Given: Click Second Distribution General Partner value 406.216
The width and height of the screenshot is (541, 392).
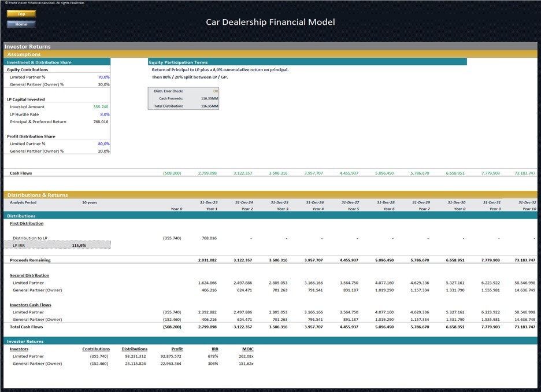Looking at the screenshot, I should point(209,290).
